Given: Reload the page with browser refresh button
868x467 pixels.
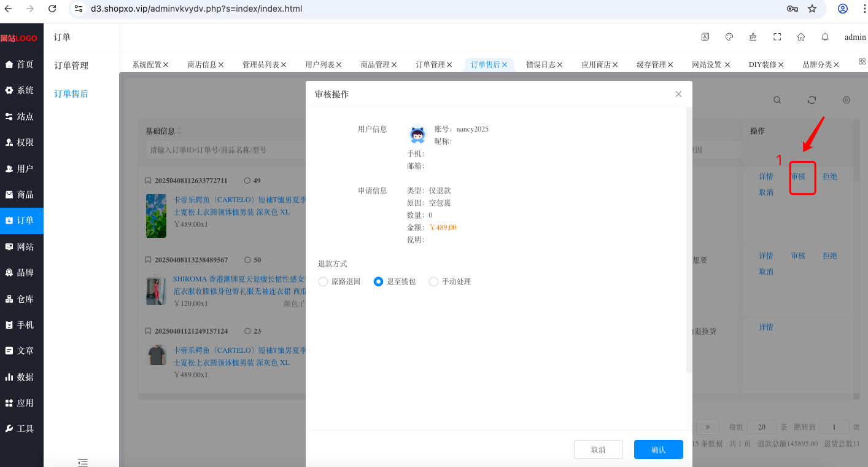Looking at the screenshot, I should click(52, 9).
